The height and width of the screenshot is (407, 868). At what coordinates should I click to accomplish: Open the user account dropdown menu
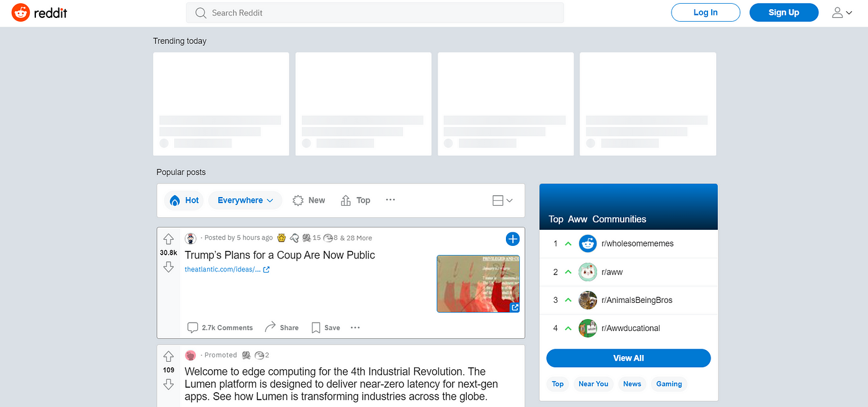point(843,12)
